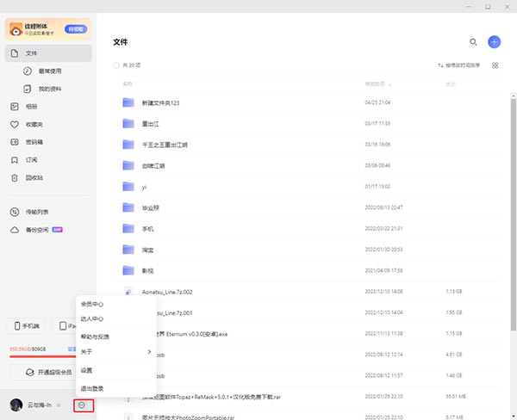
Task: Click the blue 待领取 button in banner
Action: (x=75, y=28)
